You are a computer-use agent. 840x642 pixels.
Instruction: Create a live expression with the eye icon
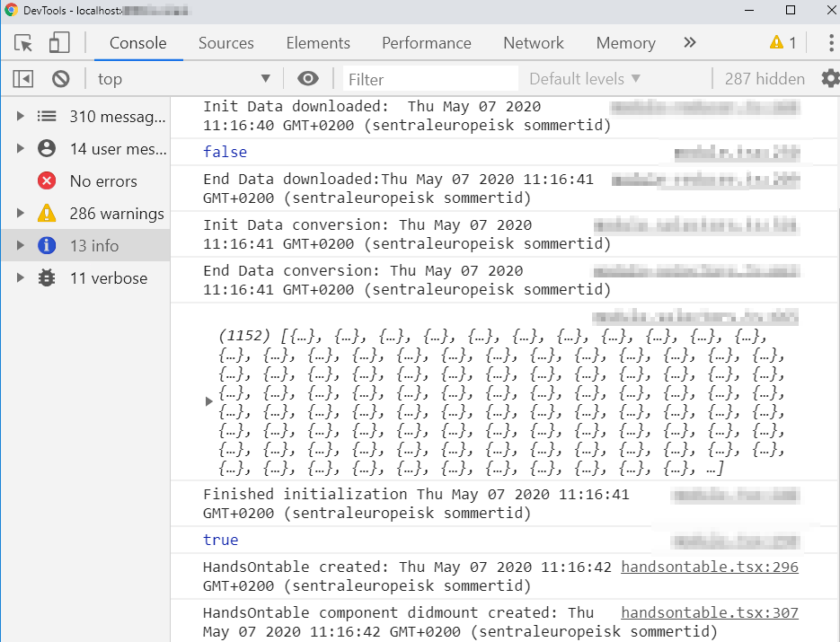click(x=308, y=79)
